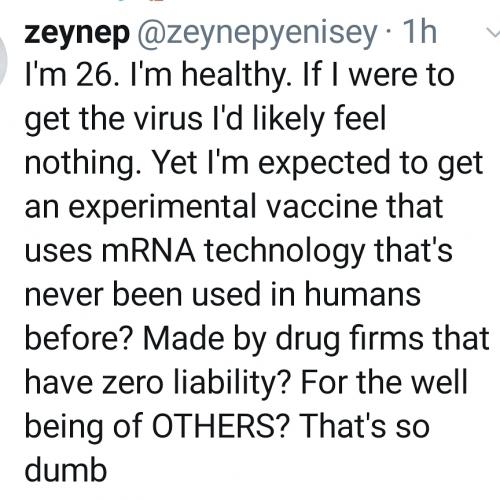Open the tweet options chevron menu
Viewport: 500px width, 500px height.
(x=493, y=32)
